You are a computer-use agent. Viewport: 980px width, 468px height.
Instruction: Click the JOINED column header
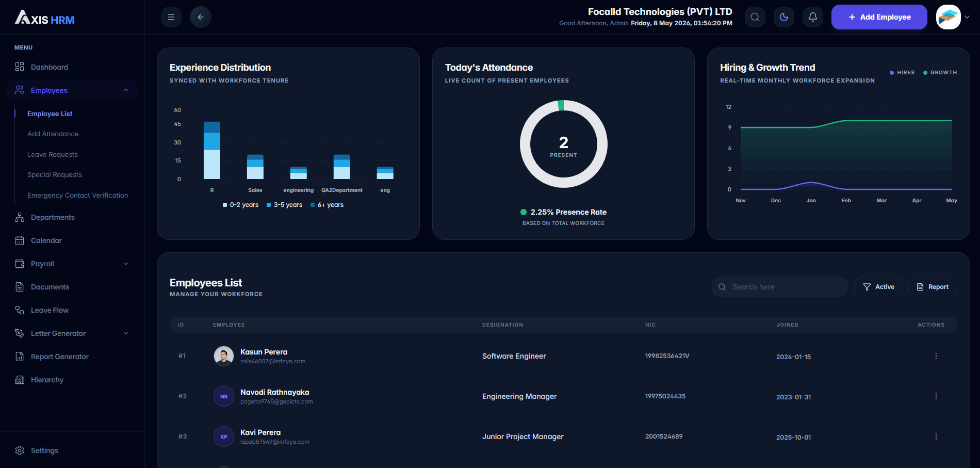[787, 325]
